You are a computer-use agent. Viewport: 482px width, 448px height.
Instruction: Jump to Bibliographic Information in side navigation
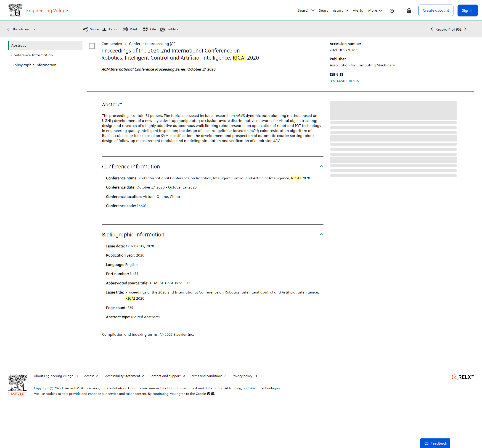[x=34, y=65]
